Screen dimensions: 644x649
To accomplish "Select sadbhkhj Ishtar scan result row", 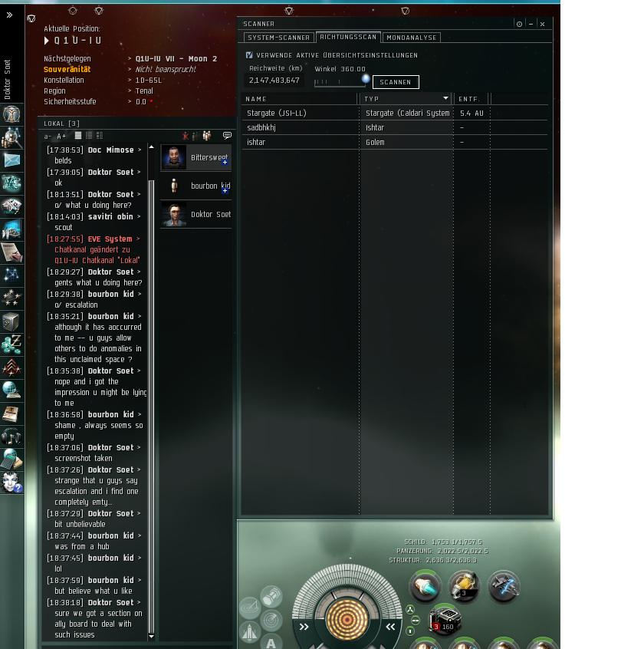I will [x=395, y=127].
